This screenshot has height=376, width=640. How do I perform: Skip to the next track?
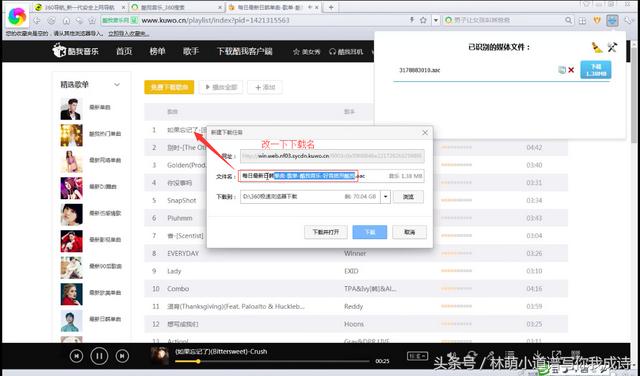click(x=122, y=356)
